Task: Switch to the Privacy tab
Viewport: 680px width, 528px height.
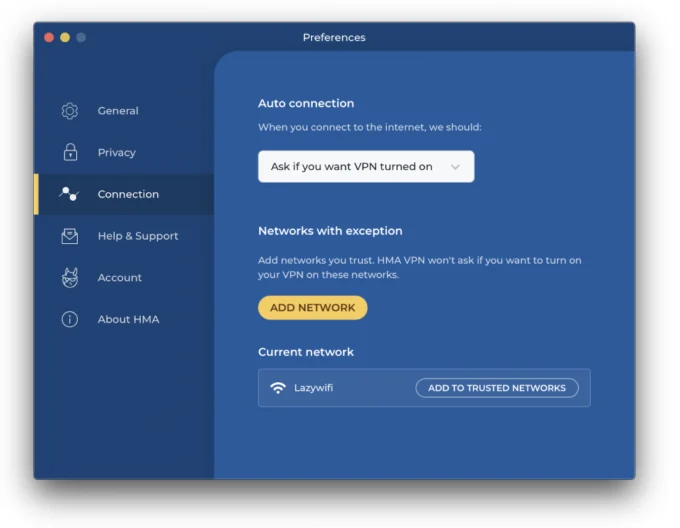Action: pyautogui.click(x=124, y=153)
